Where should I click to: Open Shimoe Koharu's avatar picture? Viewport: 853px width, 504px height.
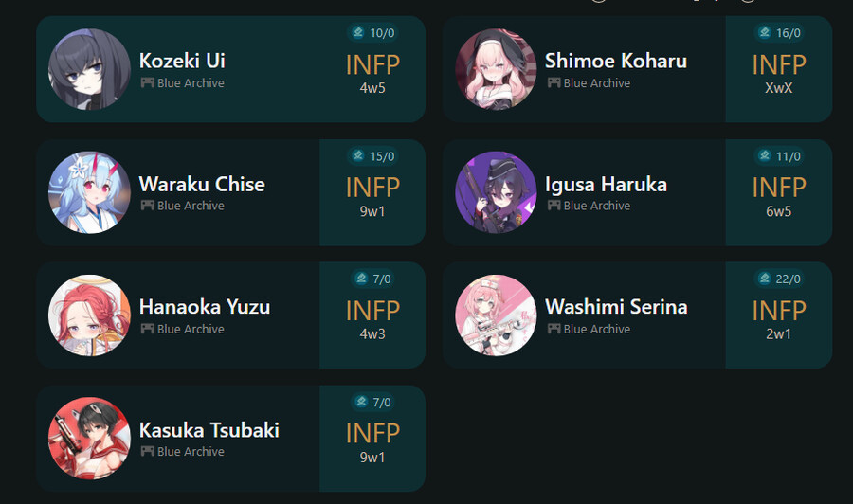(x=496, y=69)
